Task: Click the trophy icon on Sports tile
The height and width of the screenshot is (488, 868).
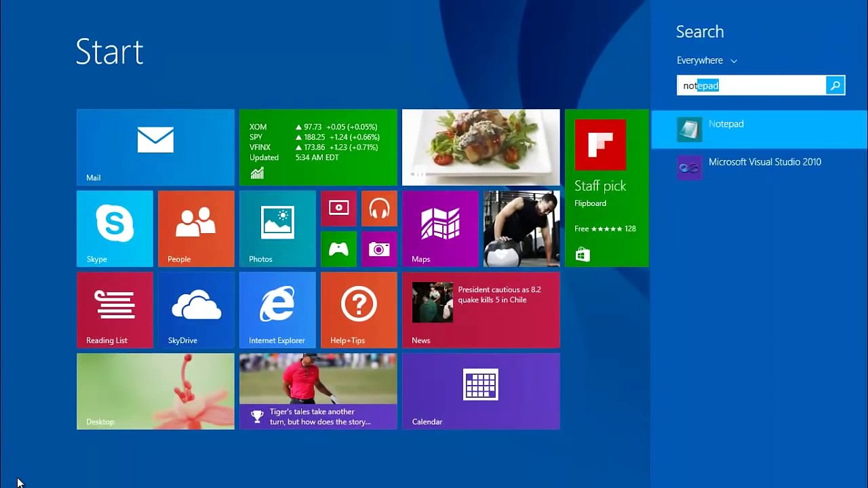Action: coord(257,416)
